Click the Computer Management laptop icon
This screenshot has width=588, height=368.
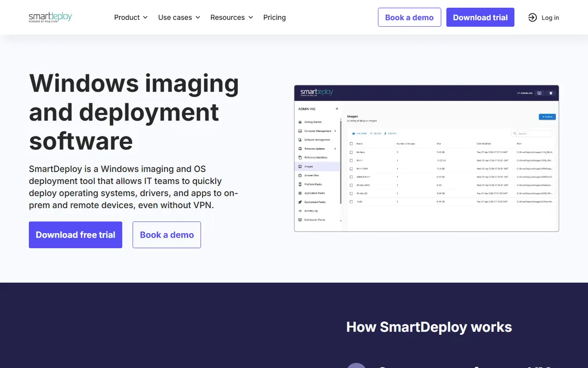tap(300, 131)
